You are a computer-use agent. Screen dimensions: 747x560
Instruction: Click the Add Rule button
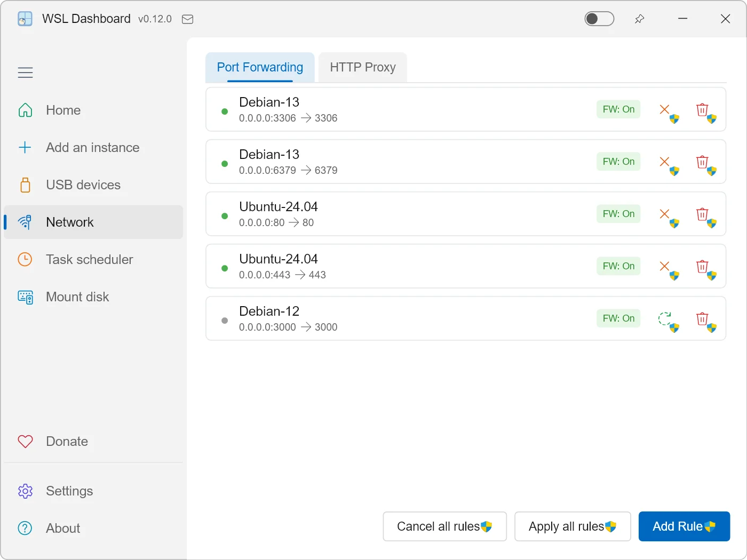[684, 526]
